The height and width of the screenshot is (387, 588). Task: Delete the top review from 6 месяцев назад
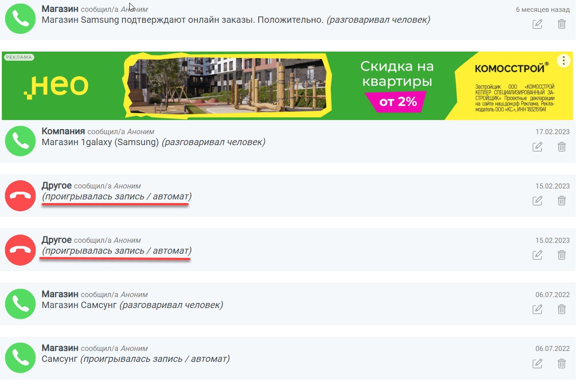562,24
